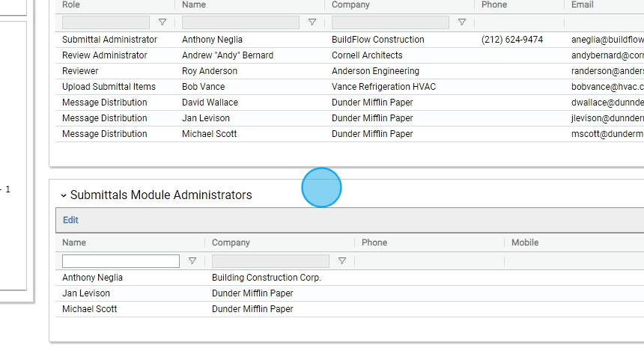
Task: Open Name filter funnel in Module Administrators table
Action: pos(192,261)
